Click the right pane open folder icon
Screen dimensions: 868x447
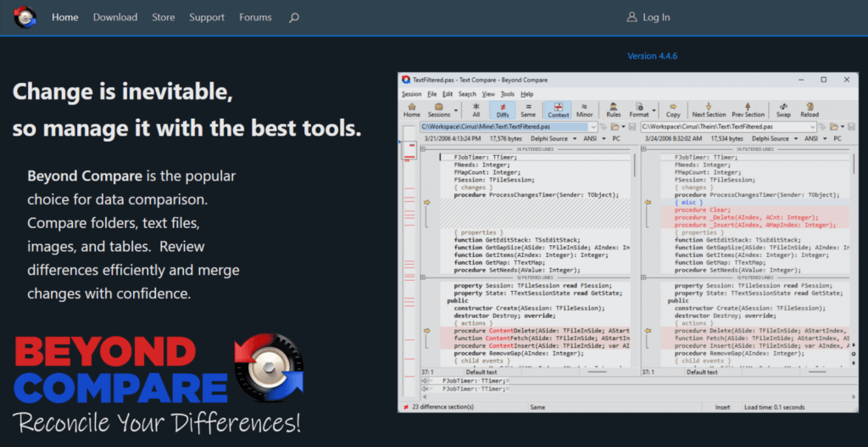point(834,127)
